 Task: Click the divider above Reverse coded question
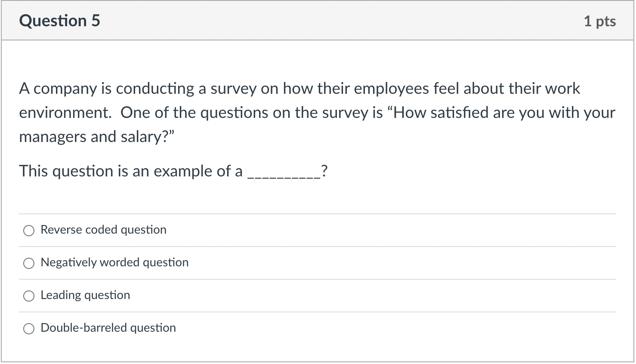click(x=318, y=213)
